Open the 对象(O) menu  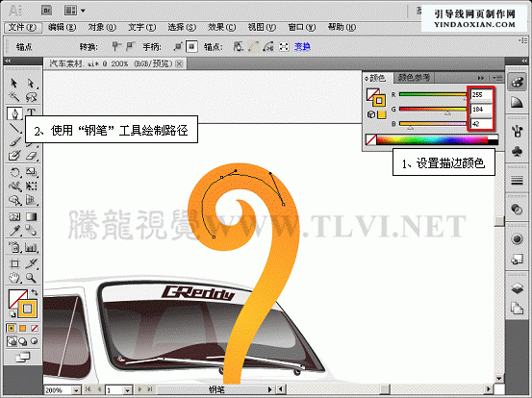click(102, 27)
